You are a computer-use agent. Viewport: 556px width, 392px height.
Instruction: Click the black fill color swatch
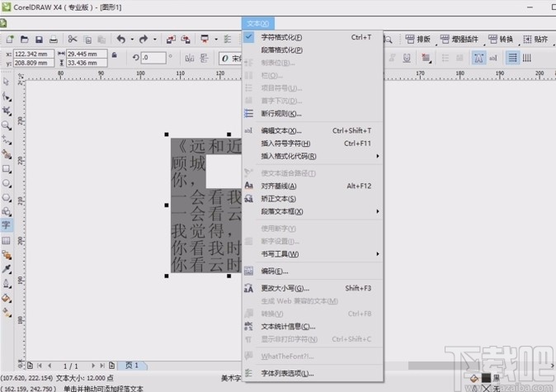click(486, 378)
